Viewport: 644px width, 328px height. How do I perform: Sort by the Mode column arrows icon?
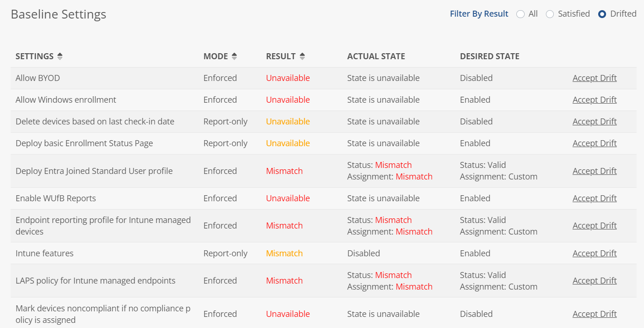(234, 56)
